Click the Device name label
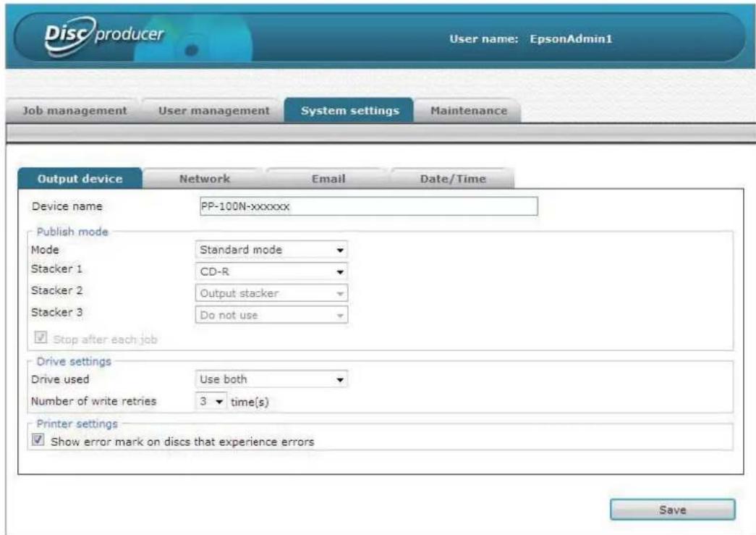Image resolution: width=756 pixels, height=535 pixels. coord(67,206)
